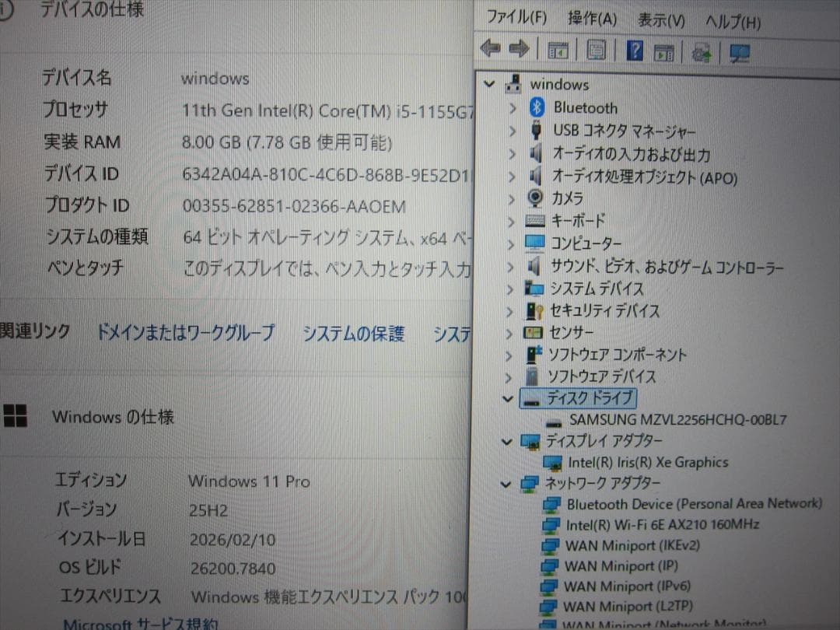Select WAN Miniport (IP) entry
Image resolution: width=840 pixels, height=630 pixels.
[x=621, y=565]
